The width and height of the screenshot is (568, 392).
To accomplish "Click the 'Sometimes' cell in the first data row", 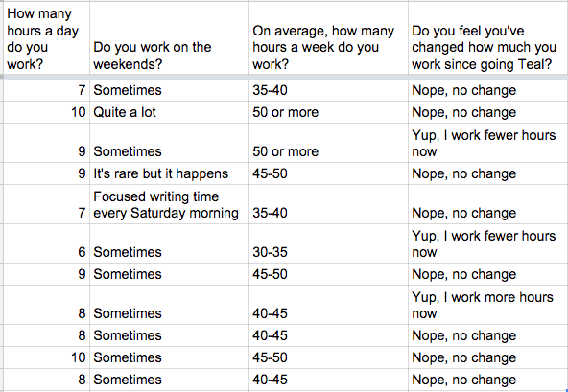I will (169, 90).
